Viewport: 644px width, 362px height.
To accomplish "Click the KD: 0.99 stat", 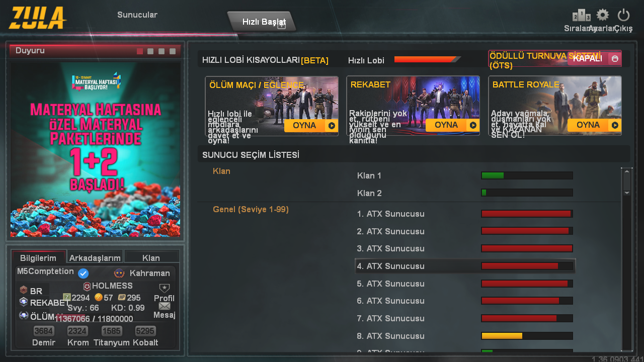I will tap(128, 308).
